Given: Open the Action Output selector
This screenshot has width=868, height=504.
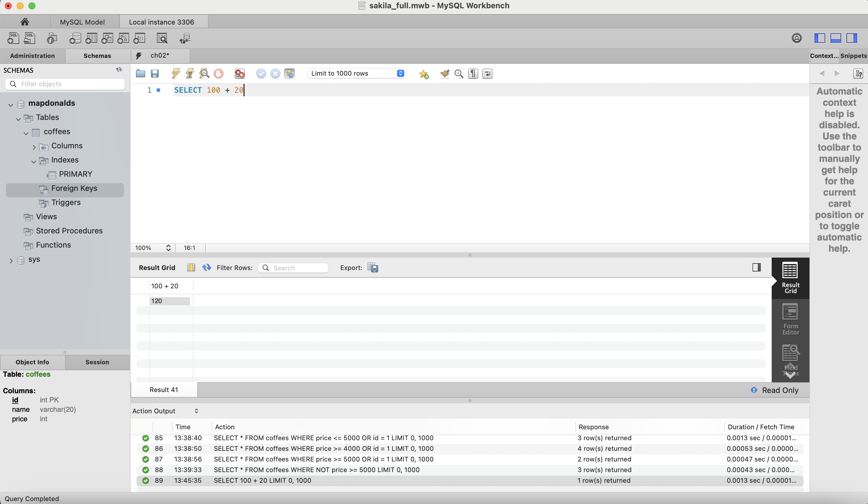Looking at the screenshot, I should pos(165,411).
